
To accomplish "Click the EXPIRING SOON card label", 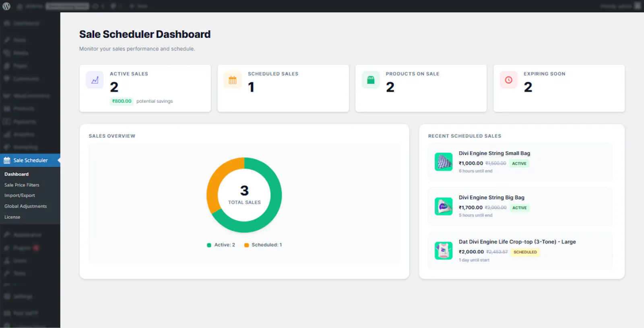I will pos(544,74).
